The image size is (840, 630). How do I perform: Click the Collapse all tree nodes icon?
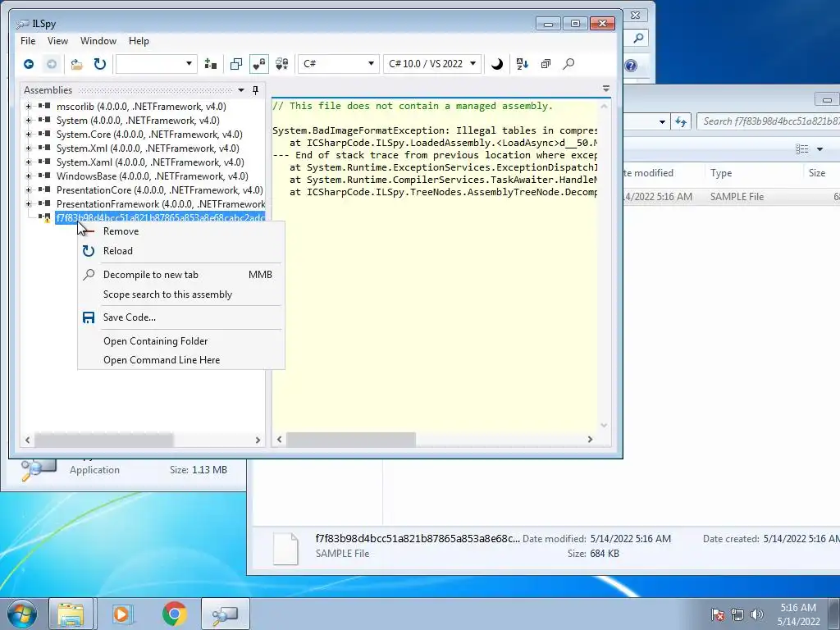546,64
